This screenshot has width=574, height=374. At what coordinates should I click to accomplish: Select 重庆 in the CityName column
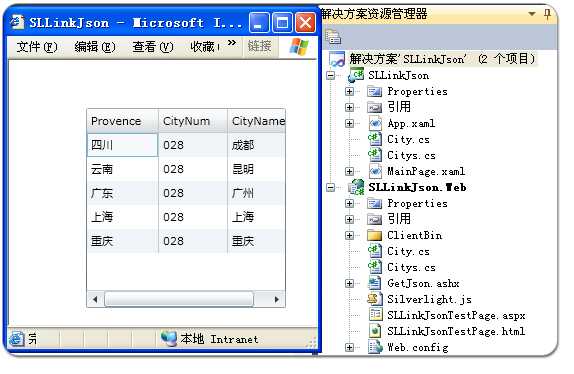(x=256, y=241)
